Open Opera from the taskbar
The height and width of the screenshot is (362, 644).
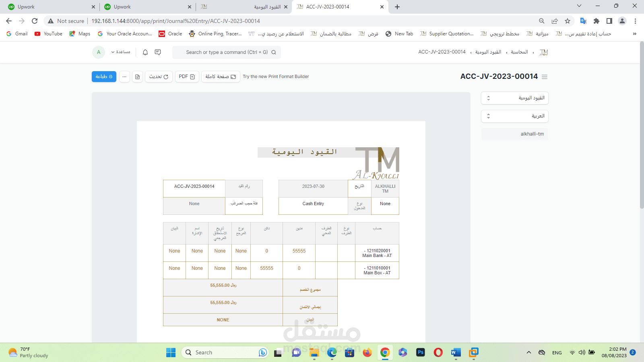pyautogui.click(x=438, y=352)
